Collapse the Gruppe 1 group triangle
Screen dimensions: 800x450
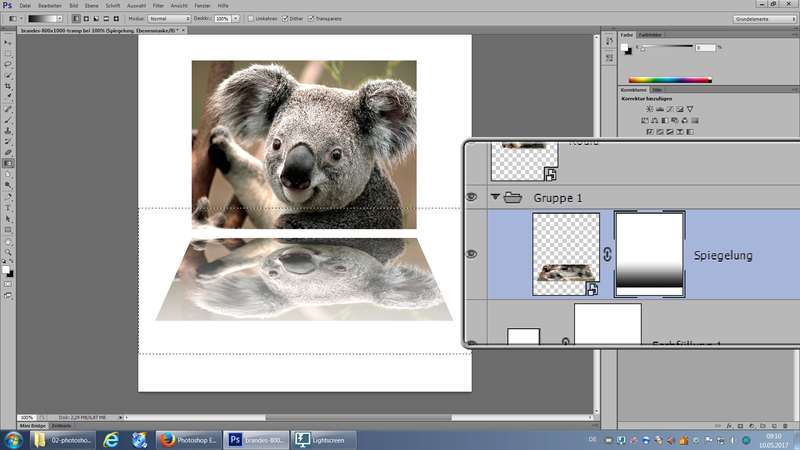pyautogui.click(x=495, y=198)
